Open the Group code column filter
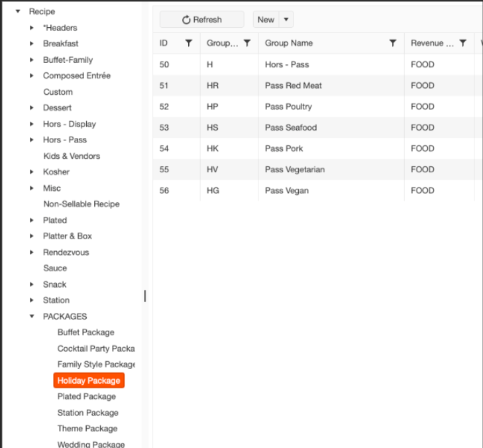Viewport: 483px width, 448px height. coord(247,43)
